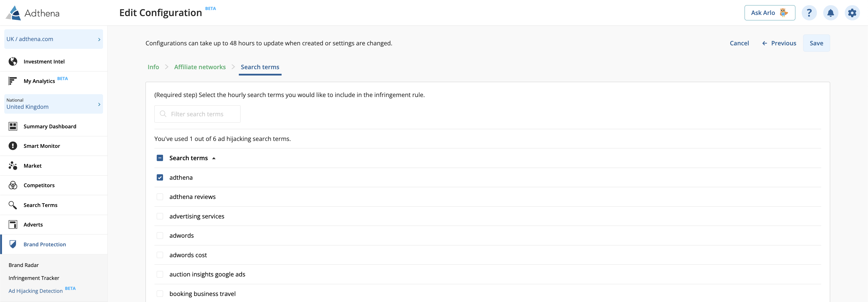
Task: Expand the National United Kingdom selector
Action: pyautogui.click(x=54, y=104)
